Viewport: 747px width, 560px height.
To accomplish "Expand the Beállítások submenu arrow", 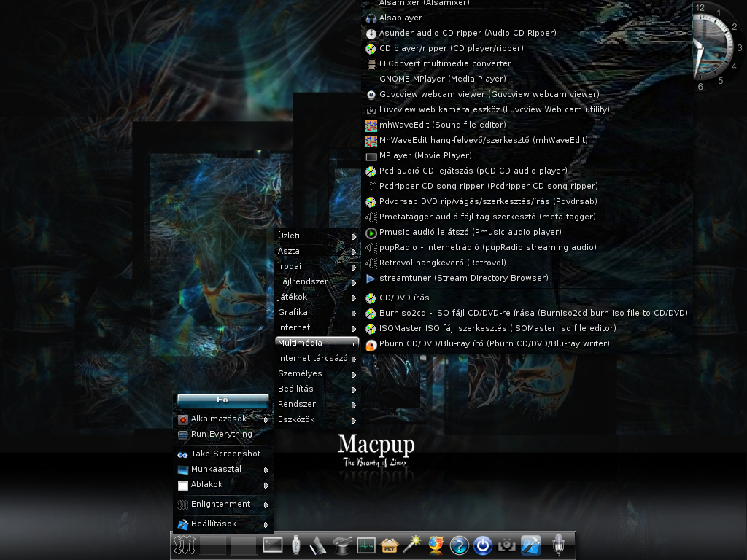I will coord(266,525).
